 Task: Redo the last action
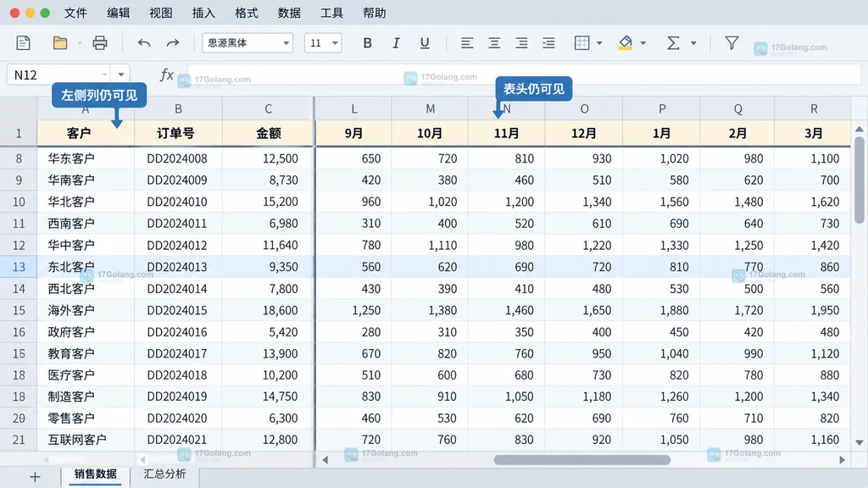173,42
